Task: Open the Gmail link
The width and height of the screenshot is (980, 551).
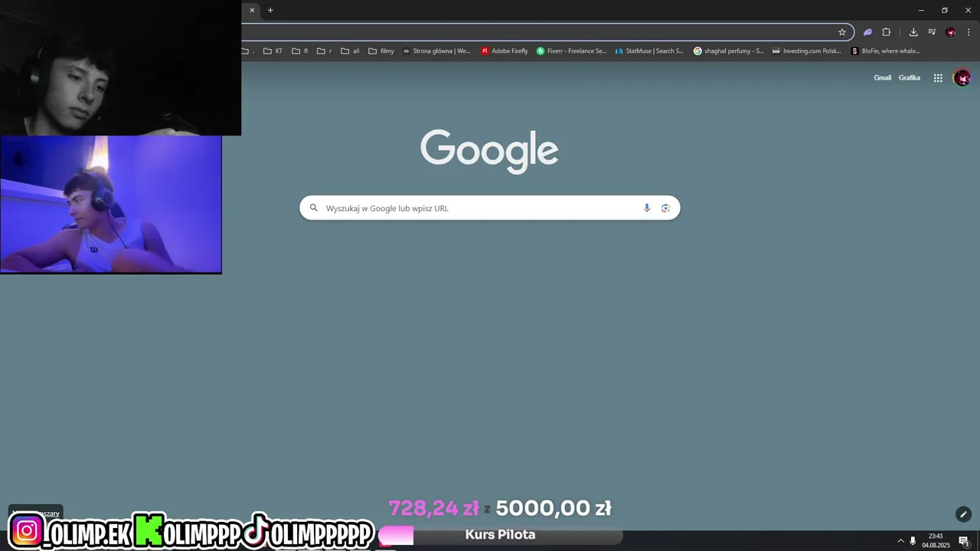Action: pyautogui.click(x=882, y=78)
